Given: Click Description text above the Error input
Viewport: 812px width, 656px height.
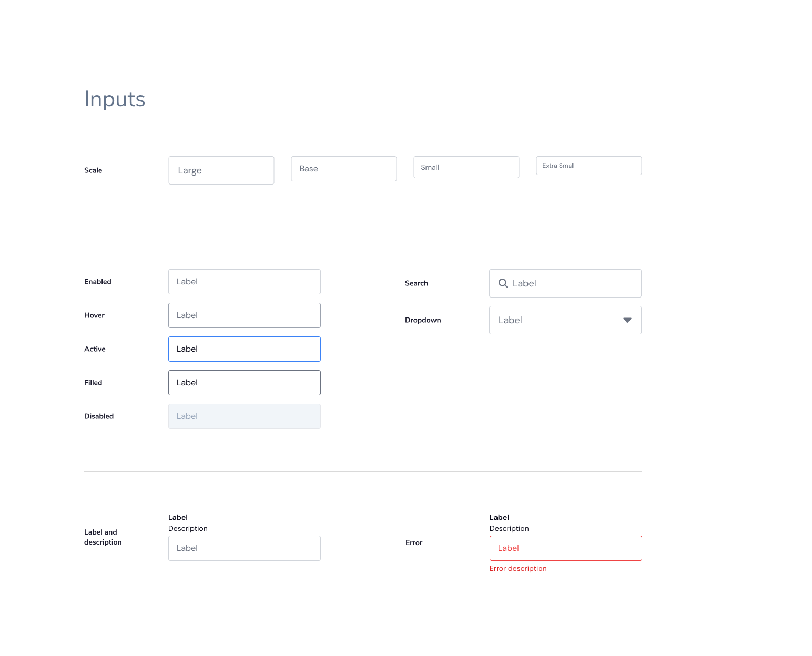Looking at the screenshot, I should tap(509, 529).
